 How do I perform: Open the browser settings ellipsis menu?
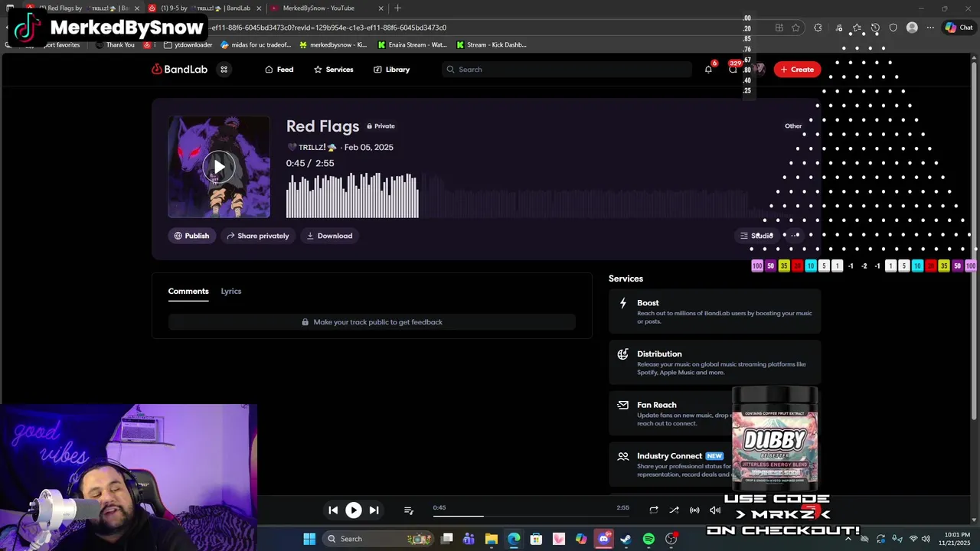point(930,28)
